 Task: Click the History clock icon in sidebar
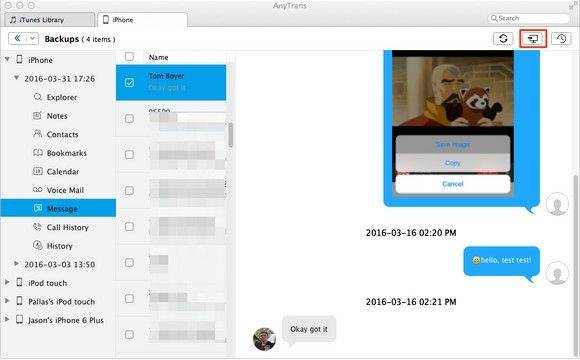(x=38, y=245)
